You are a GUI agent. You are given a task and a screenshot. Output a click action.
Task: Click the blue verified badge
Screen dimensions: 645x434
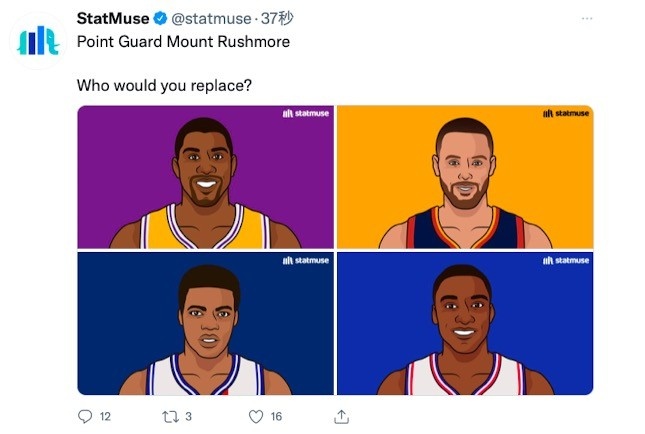(x=158, y=19)
